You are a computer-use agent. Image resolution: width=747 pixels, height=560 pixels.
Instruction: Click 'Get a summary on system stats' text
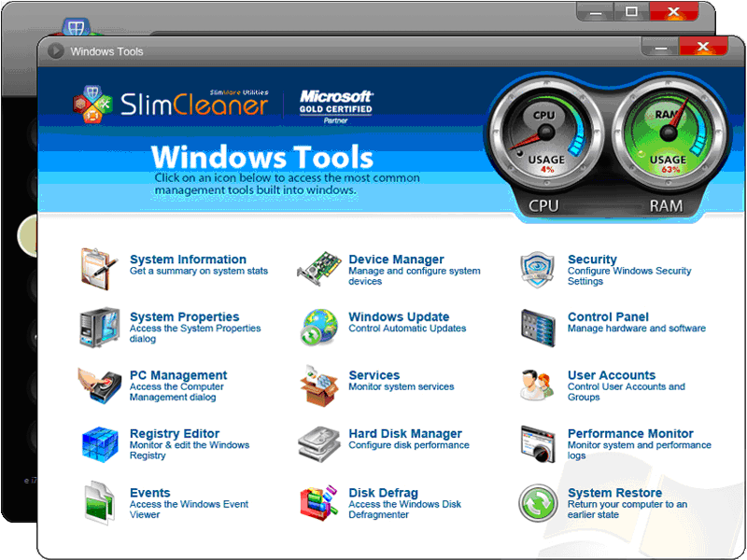tap(199, 271)
